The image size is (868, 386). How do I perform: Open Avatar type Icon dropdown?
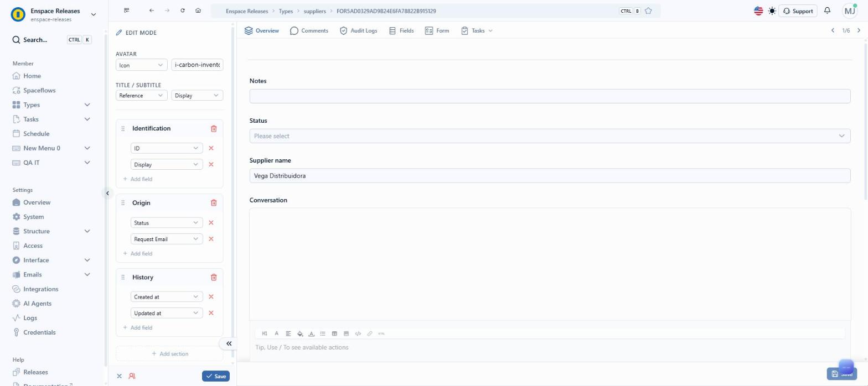click(142, 65)
